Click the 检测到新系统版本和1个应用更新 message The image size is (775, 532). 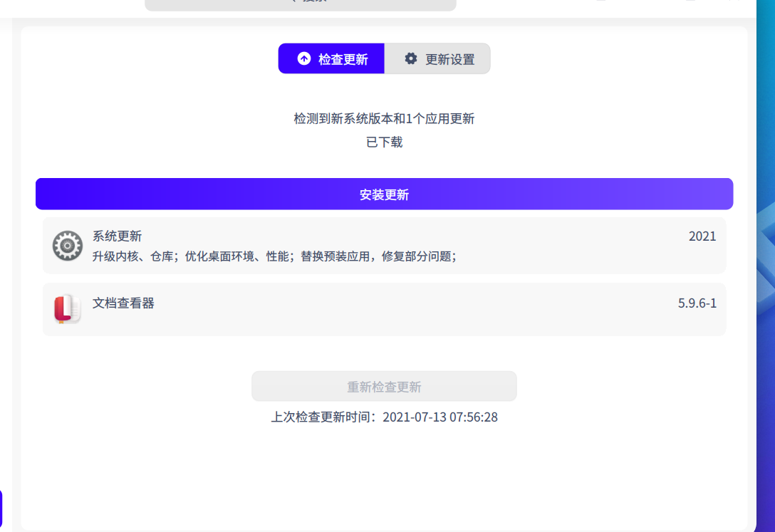(384, 118)
